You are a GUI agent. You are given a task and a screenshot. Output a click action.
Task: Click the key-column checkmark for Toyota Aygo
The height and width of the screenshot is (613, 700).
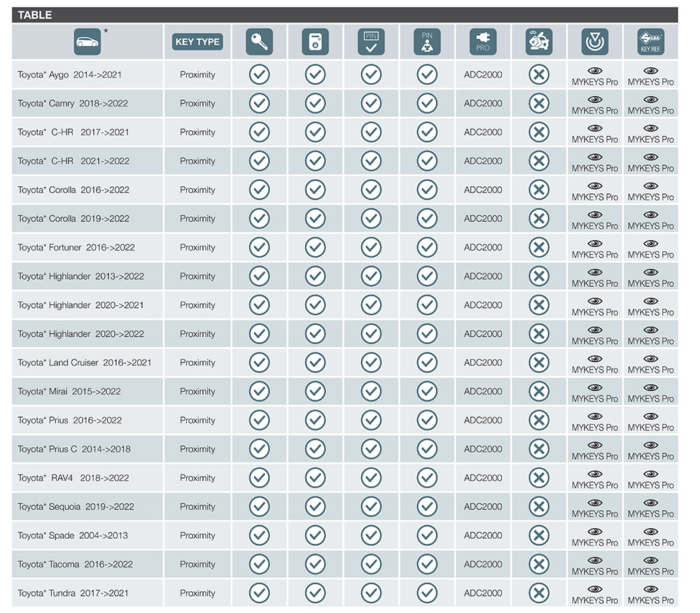259,75
